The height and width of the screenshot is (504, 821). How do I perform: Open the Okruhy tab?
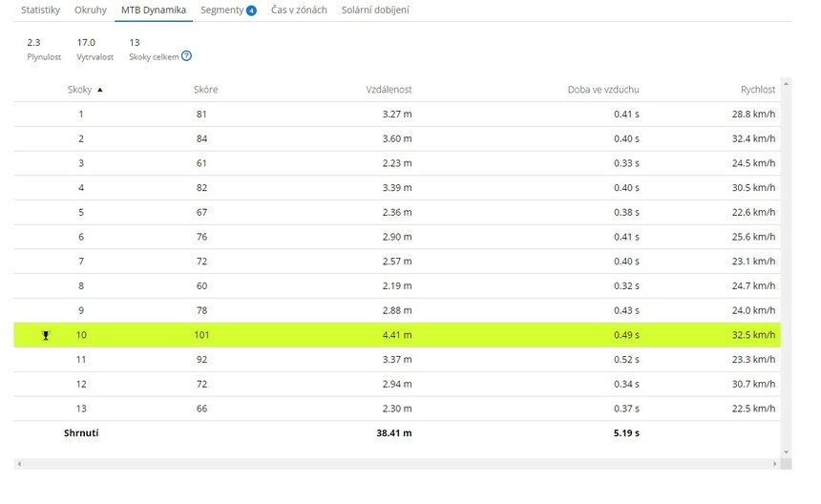tap(91, 10)
